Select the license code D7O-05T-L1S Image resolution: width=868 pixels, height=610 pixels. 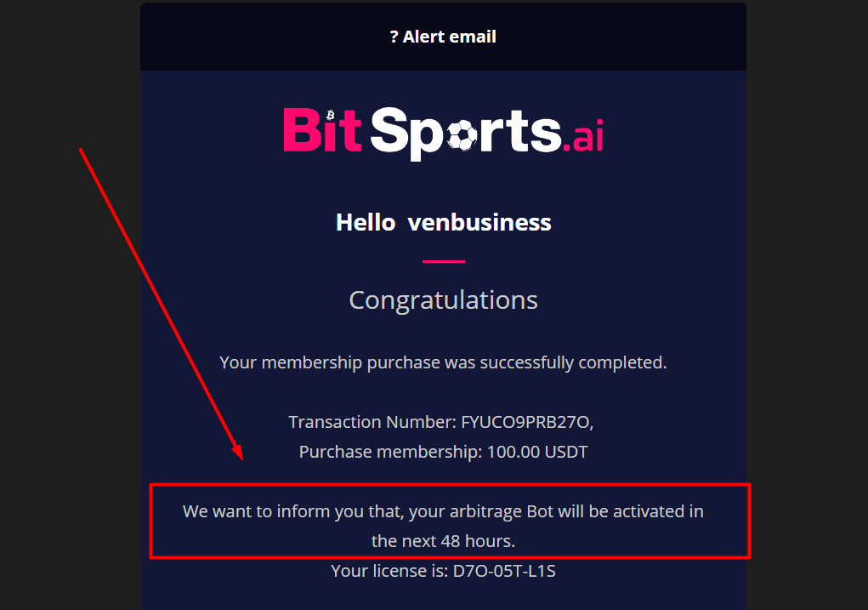(x=502, y=571)
